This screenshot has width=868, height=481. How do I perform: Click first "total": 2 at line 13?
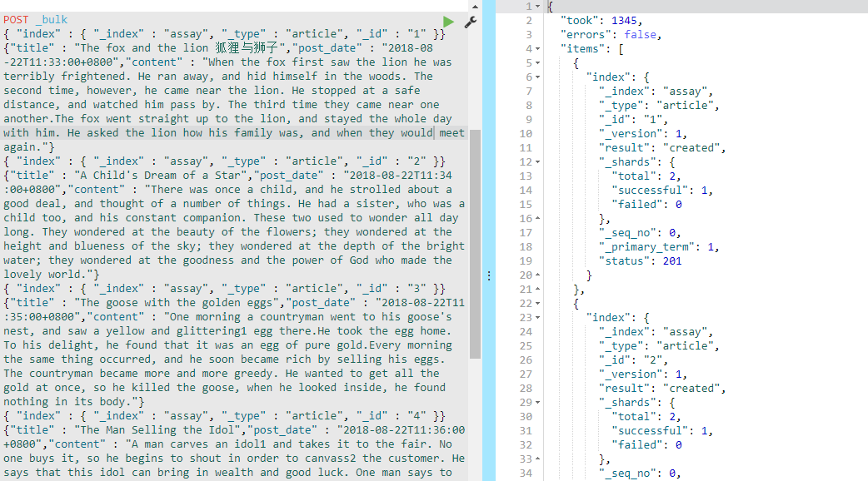[646, 176]
